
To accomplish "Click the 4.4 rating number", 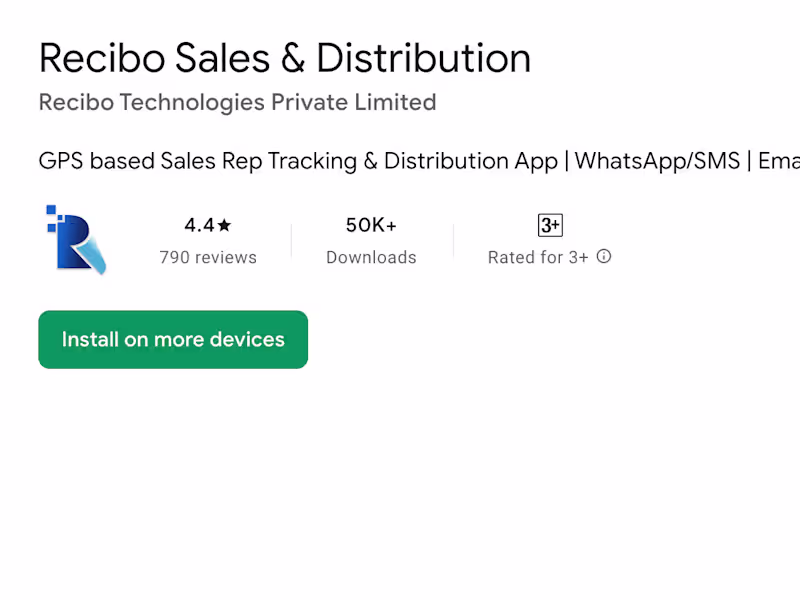I will click(199, 225).
